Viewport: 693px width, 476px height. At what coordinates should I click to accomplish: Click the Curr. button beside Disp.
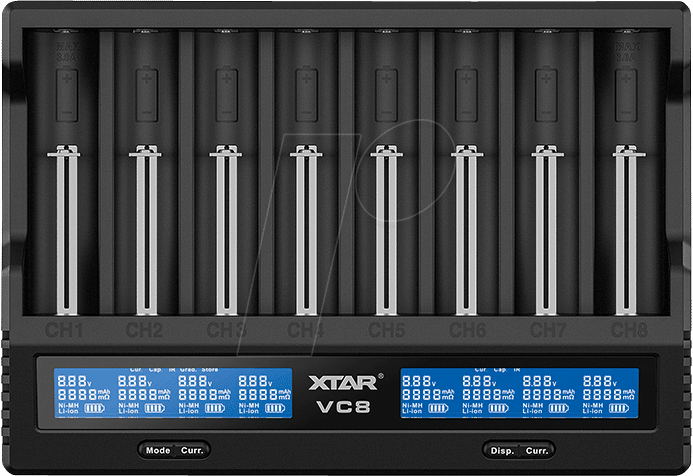[x=537, y=451]
